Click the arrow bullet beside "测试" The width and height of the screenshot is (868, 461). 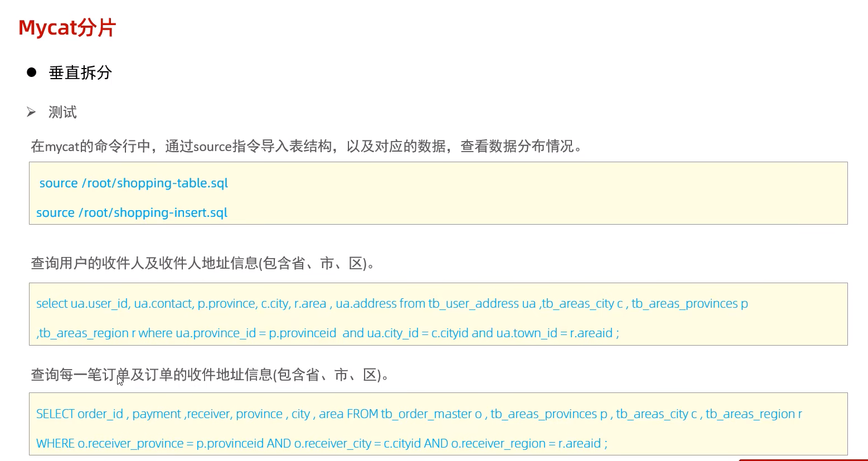click(x=31, y=112)
